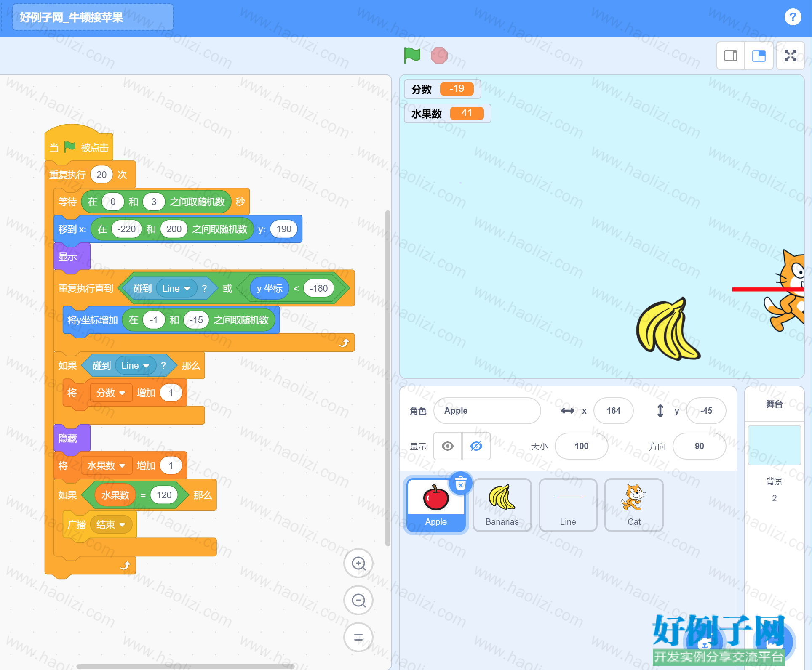Click the 移到 x: block label

72,229
